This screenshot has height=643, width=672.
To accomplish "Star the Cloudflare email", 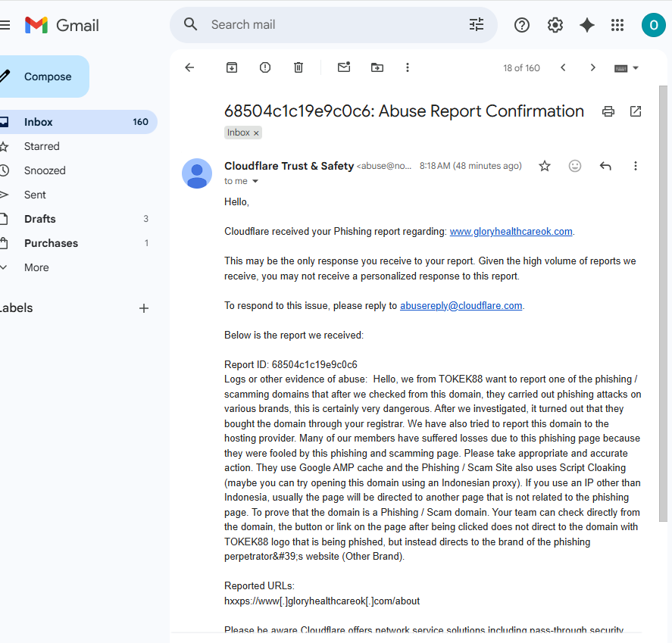I will (x=544, y=166).
